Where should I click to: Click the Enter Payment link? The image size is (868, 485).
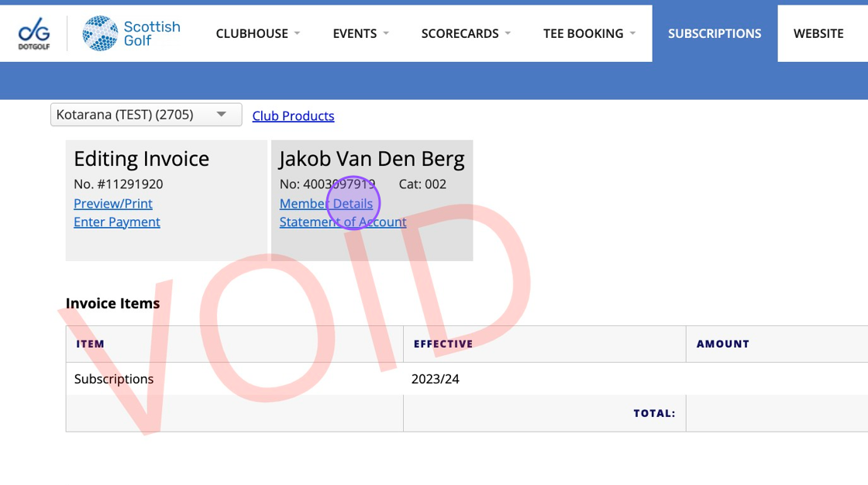tap(117, 222)
